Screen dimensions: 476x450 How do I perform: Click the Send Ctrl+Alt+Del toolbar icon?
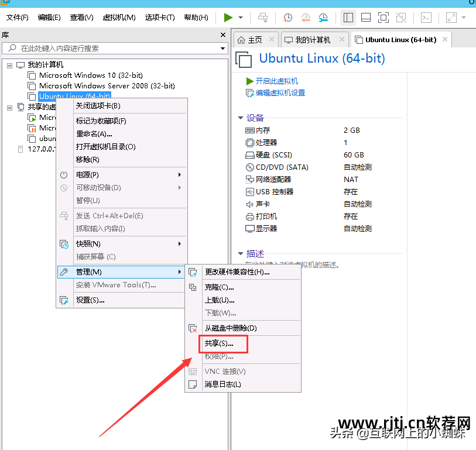pyautogui.click(x=262, y=18)
